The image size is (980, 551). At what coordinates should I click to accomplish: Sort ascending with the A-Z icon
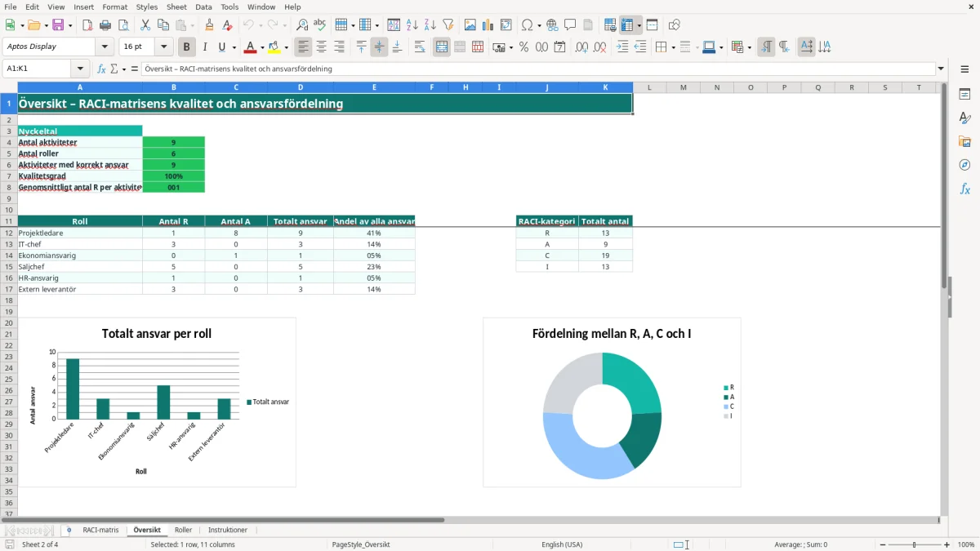[x=412, y=25]
